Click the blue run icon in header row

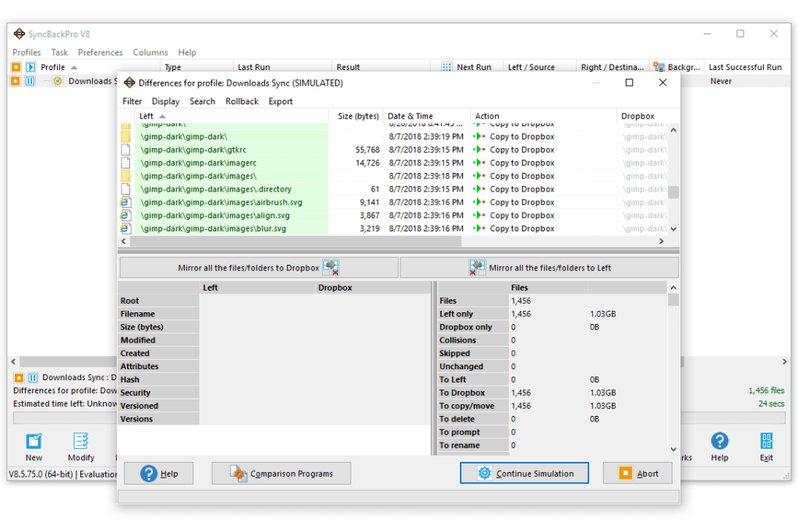pos(30,68)
